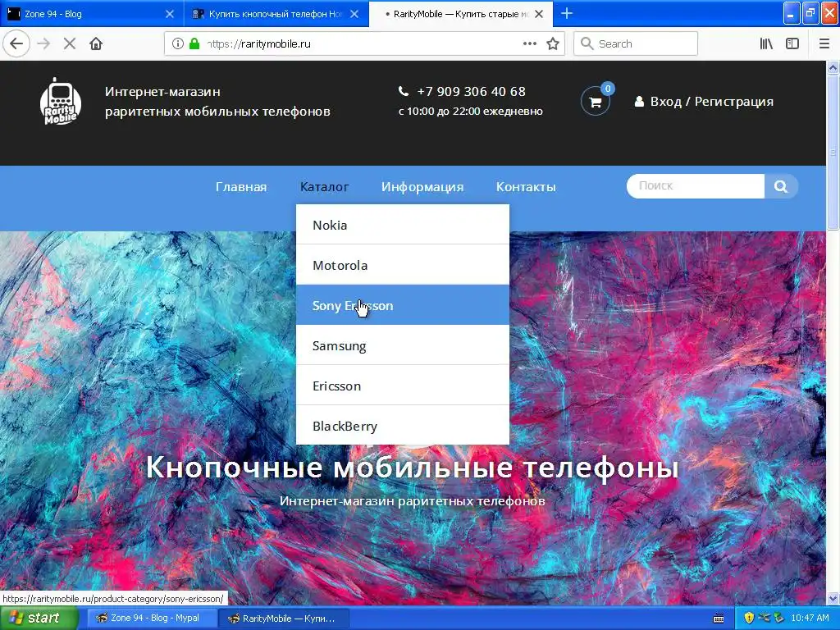
Task: Open the Контакты menu item
Action: 526,187
